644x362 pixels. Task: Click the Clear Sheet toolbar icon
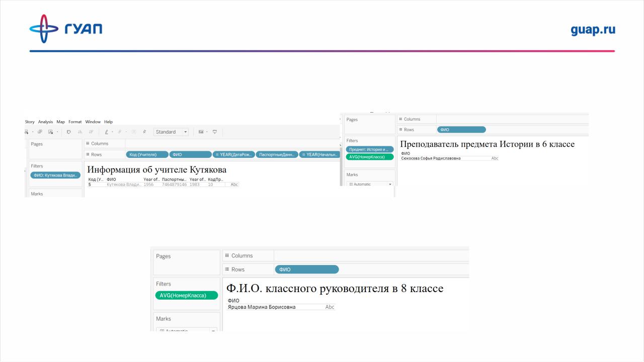pos(50,132)
